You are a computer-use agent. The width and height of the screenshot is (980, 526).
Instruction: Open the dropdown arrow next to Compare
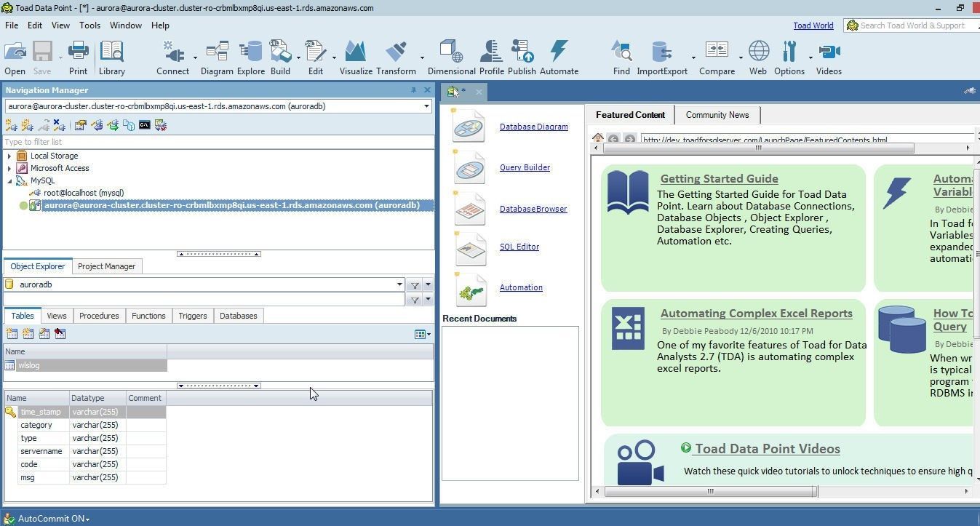(741, 57)
